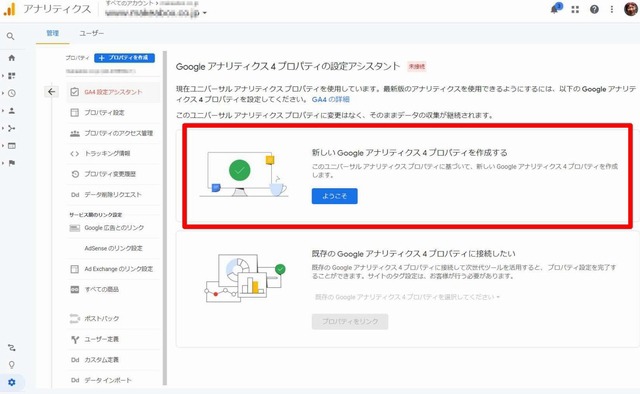Image resolution: width=640 pixels, height=394 pixels.
Task: Open プロパティのアクセス管理 menu item
Action: [x=113, y=133]
